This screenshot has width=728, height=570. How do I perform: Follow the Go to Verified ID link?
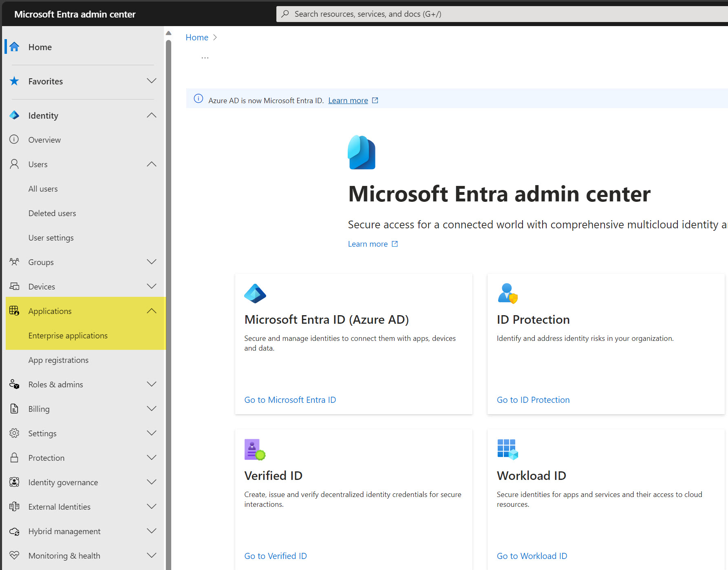pos(276,556)
